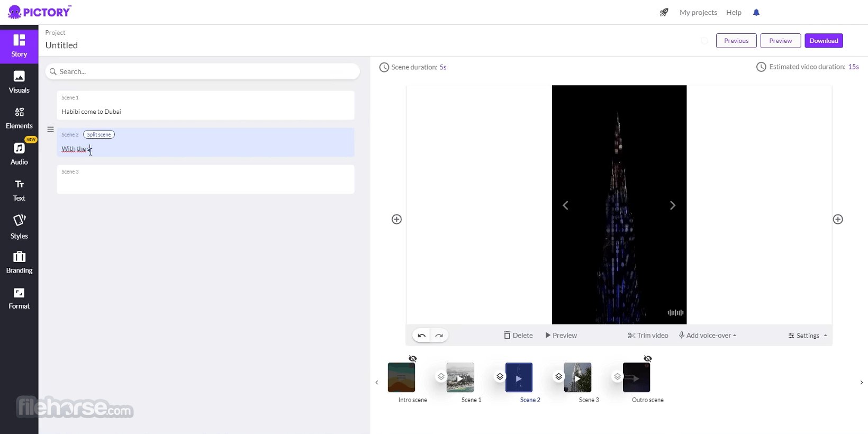Click the audio waveform icon on preview
The height and width of the screenshot is (434, 868).
pyautogui.click(x=675, y=313)
